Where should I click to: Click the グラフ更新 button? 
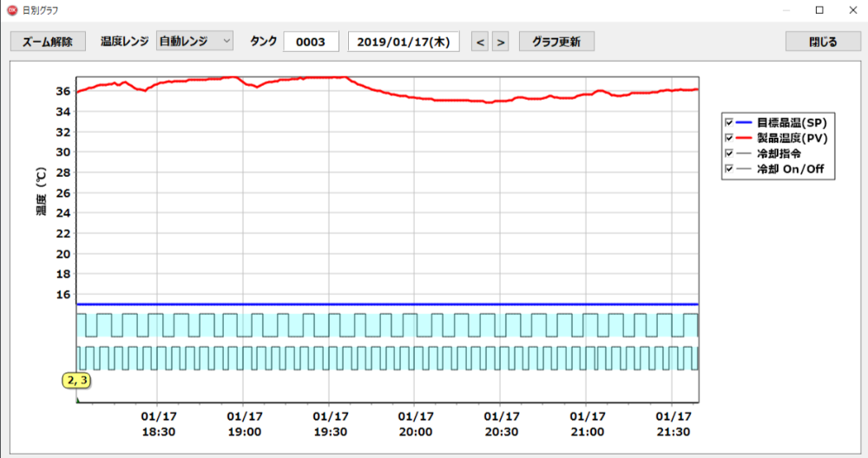[x=556, y=42]
